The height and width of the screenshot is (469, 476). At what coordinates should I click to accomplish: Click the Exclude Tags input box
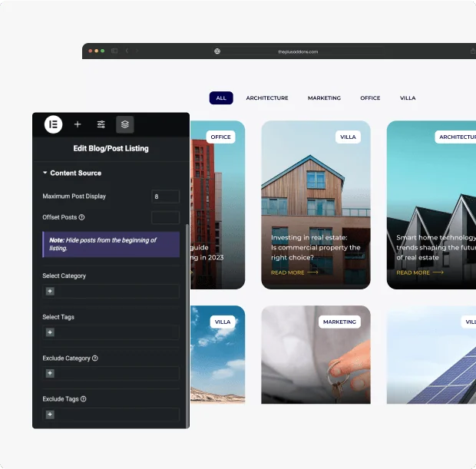111,415
